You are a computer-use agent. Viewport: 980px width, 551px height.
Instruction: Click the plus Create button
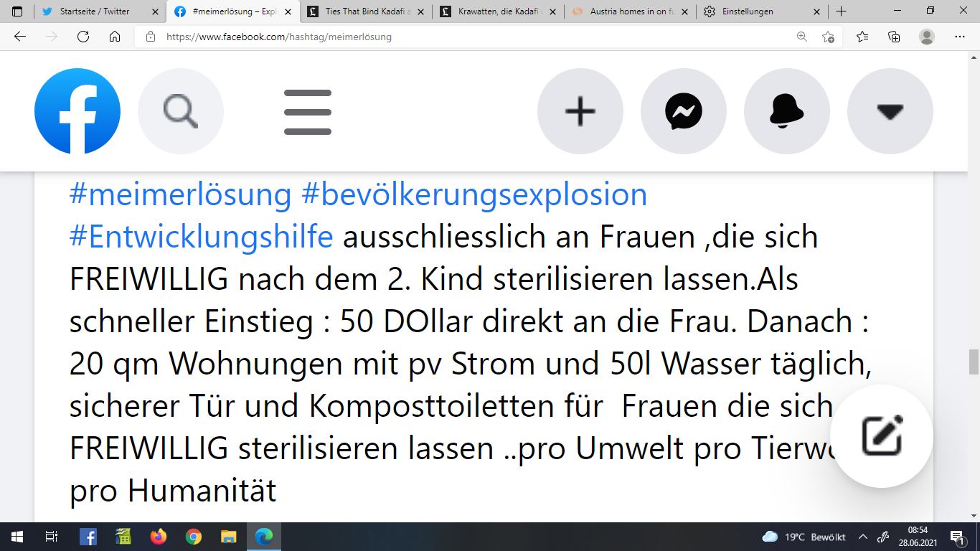pyautogui.click(x=580, y=111)
